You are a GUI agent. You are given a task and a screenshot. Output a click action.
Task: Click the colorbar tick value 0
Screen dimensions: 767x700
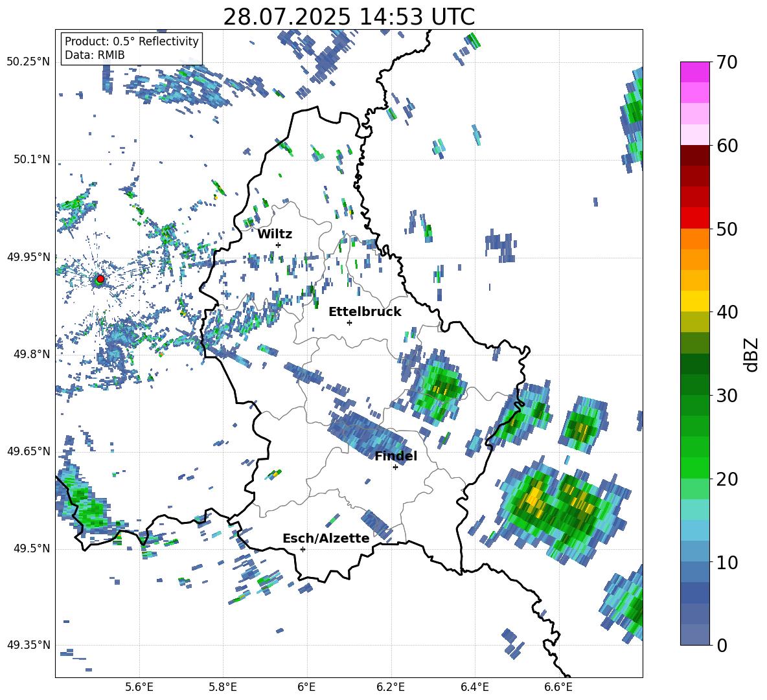pos(722,645)
